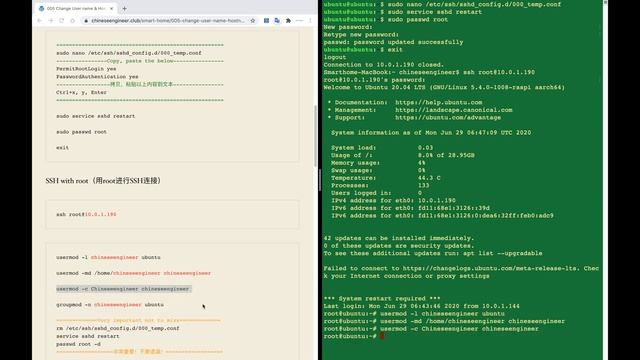Click 'service sshd restart' line on webpage
640x360 pixels.
click(88, 336)
